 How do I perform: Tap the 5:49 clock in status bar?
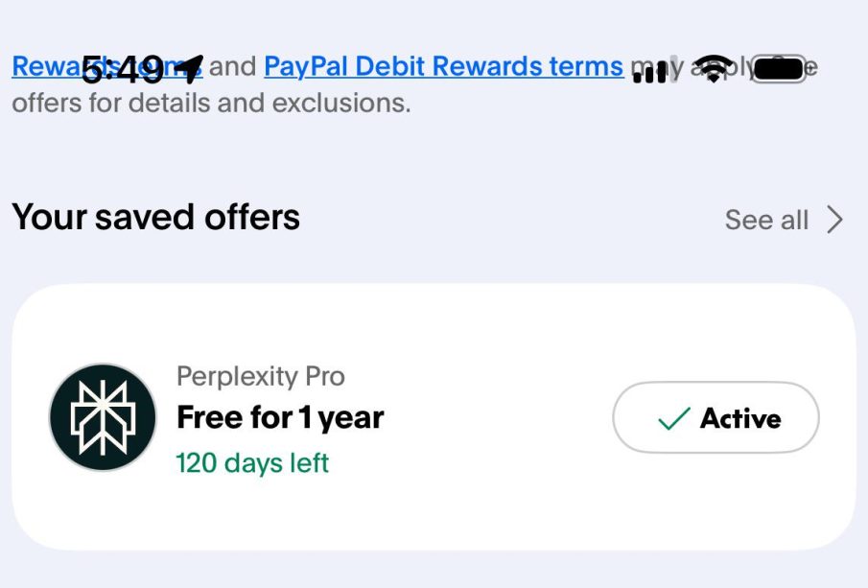[122, 69]
